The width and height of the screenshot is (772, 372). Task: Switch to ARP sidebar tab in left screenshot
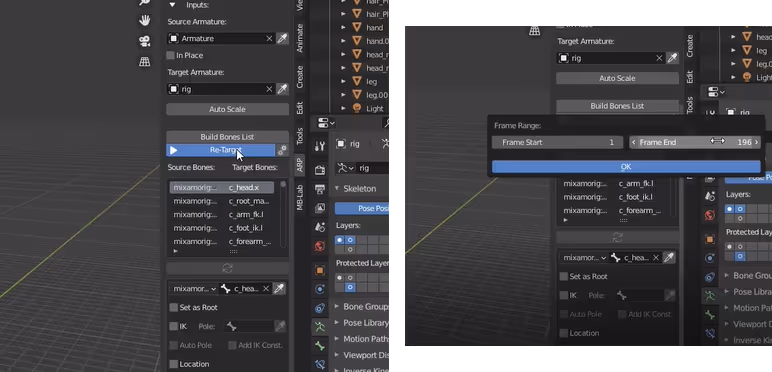[x=299, y=164]
